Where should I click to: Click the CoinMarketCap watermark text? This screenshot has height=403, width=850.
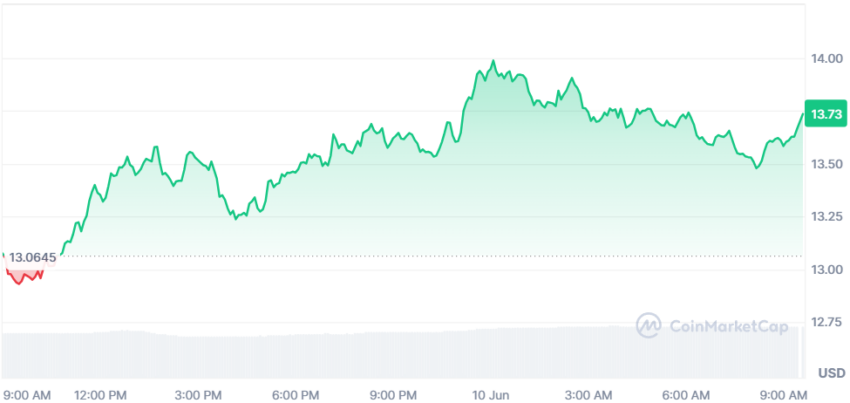point(729,326)
